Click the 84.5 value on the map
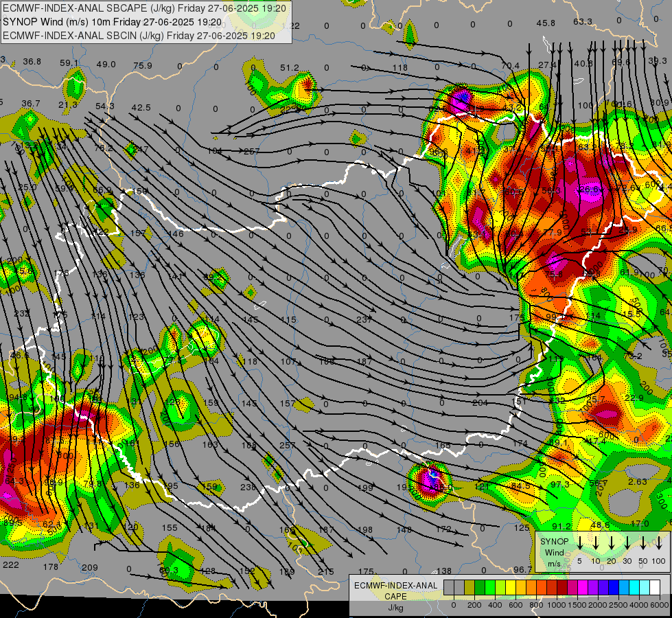This screenshot has height=618, width=672. 521,486
